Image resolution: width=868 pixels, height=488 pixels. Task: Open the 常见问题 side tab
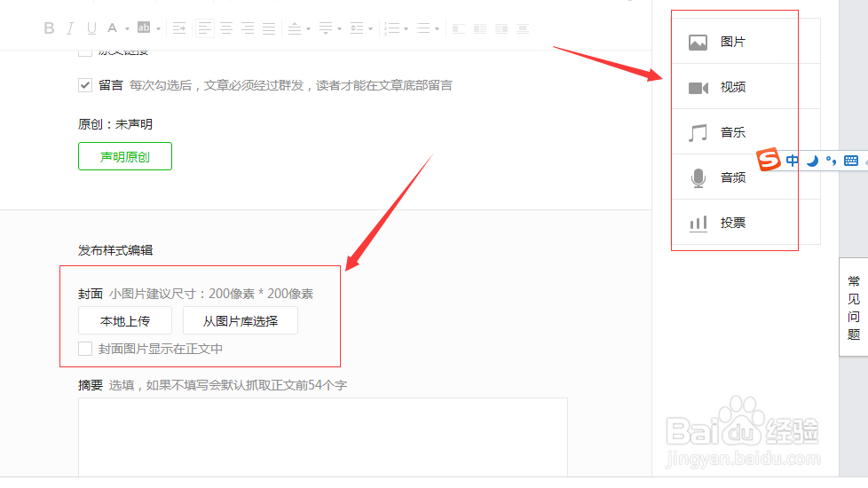pyautogui.click(x=854, y=307)
